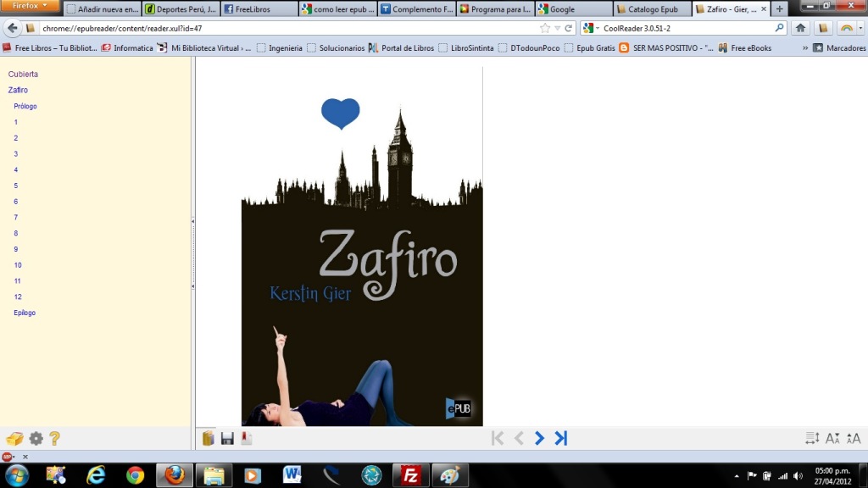Click the URL address bar
868x488 pixels.
(280, 28)
